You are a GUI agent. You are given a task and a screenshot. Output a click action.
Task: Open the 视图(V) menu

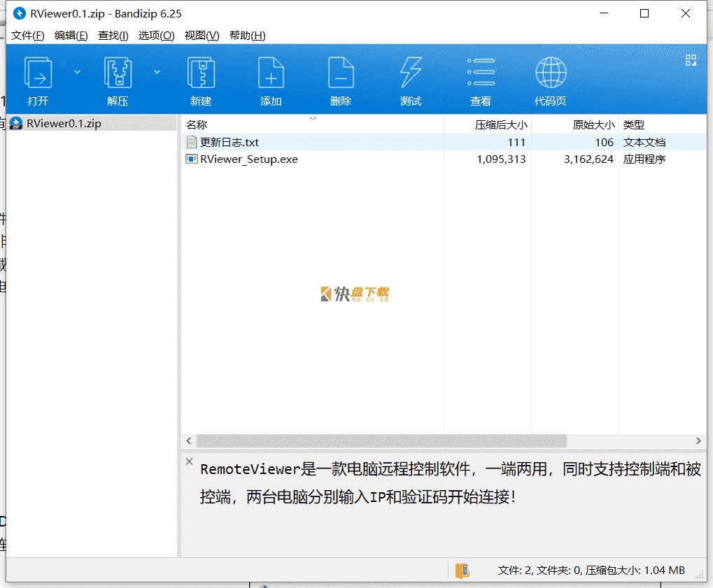click(202, 36)
